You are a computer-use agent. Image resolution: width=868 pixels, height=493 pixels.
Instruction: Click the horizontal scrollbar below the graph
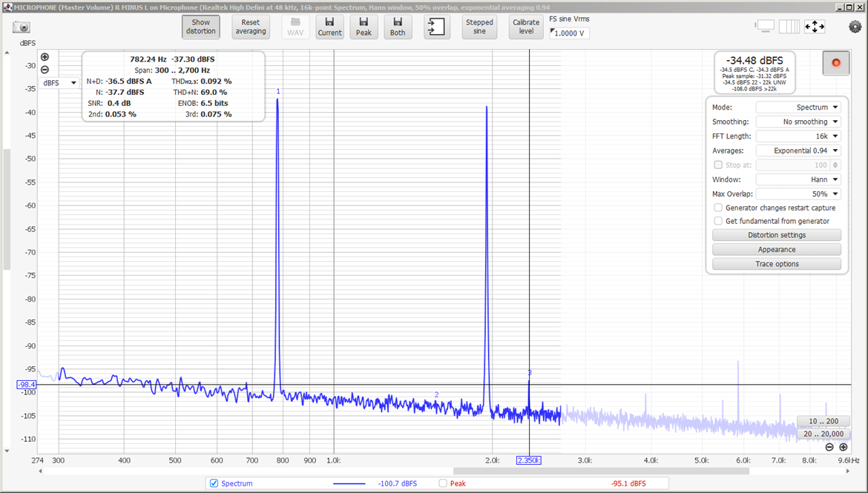coord(600,471)
